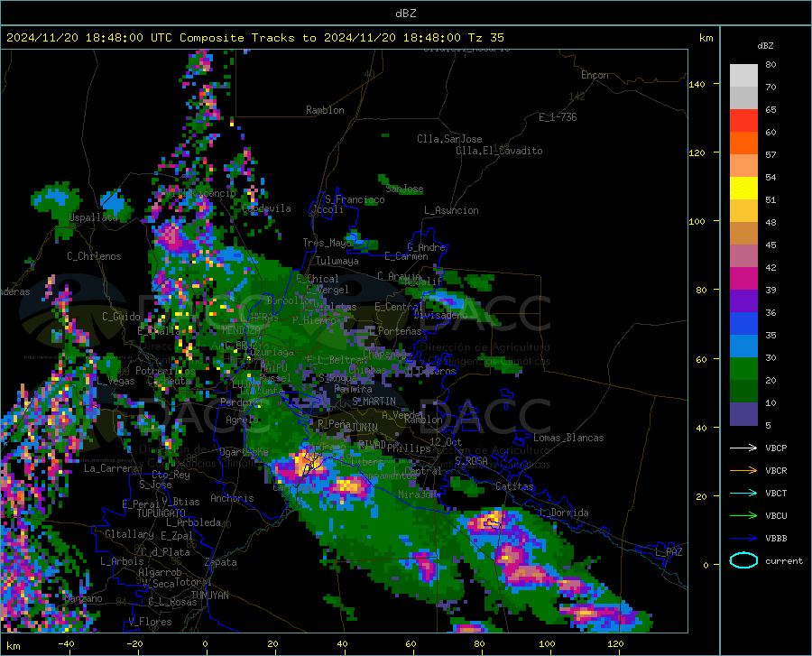
Task: Click the Manzano label on map
Action: point(83,598)
